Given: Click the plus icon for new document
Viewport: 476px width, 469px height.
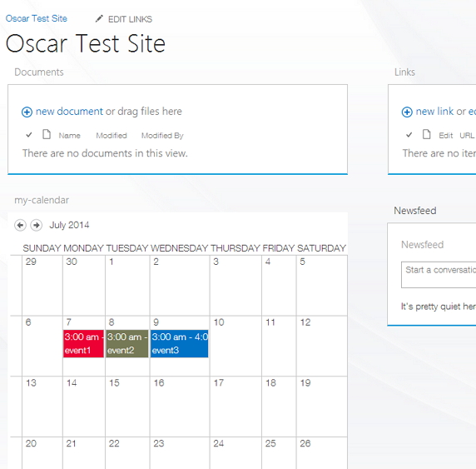Looking at the screenshot, I should (27, 112).
